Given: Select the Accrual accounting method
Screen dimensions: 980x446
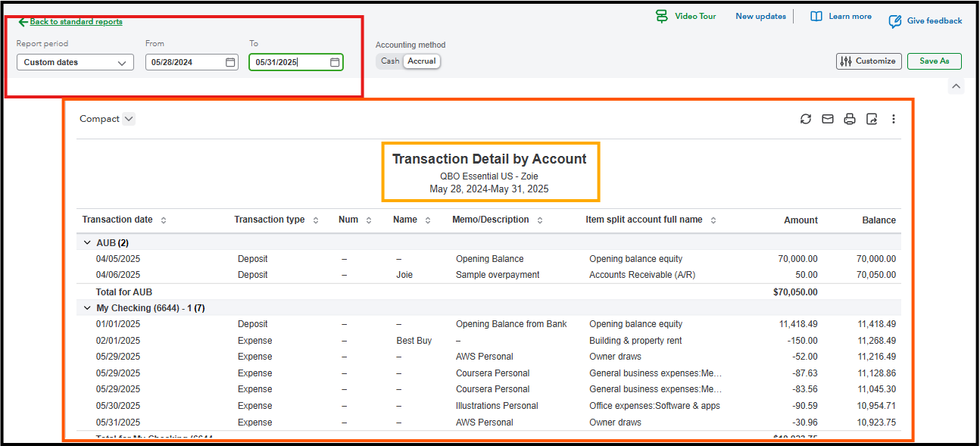Looking at the screenshot, I should click(422, 61).
